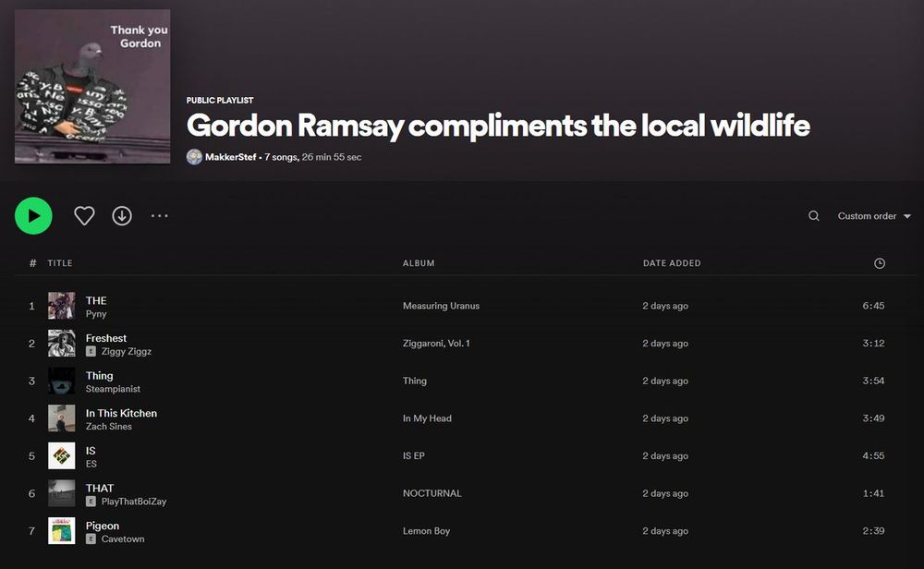Open the MakkerStef profile avatar

tap(194, 157)
